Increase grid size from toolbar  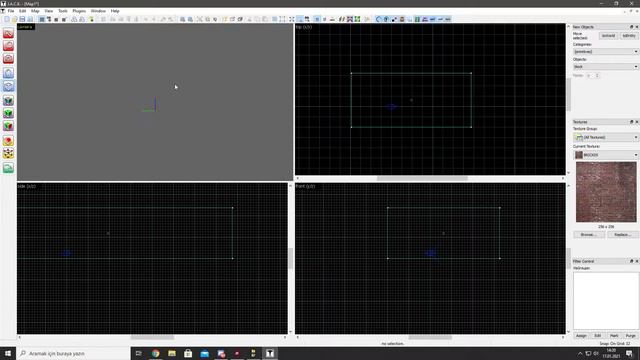(x=64, y=19)
